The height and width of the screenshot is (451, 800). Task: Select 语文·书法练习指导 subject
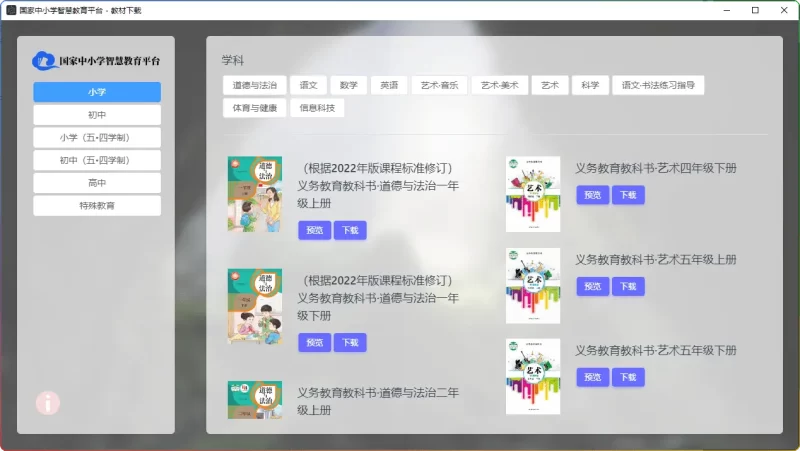[658, 85]
